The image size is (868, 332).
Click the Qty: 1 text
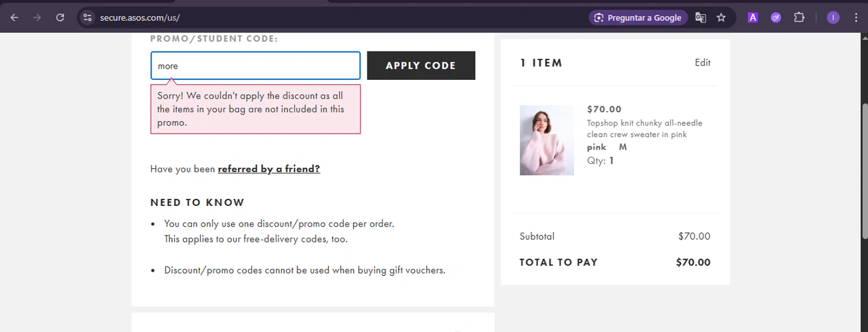point(600,161)
